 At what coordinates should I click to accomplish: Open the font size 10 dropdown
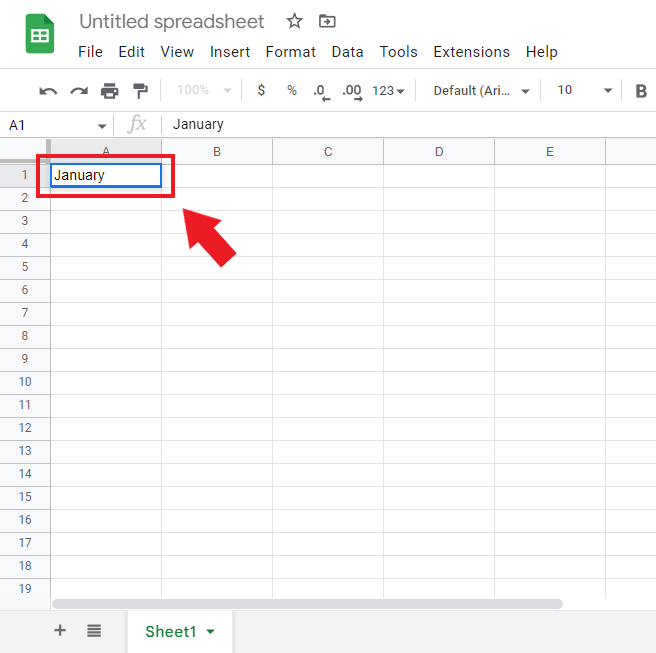pyautogui.click(x=584, y=91)
